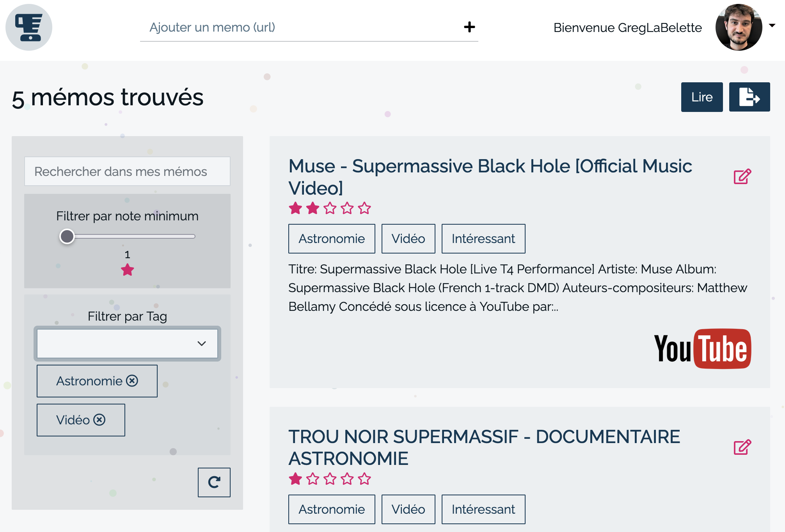
Task: Remove the Astronomie tag filter
Action: tap(132, 381)
